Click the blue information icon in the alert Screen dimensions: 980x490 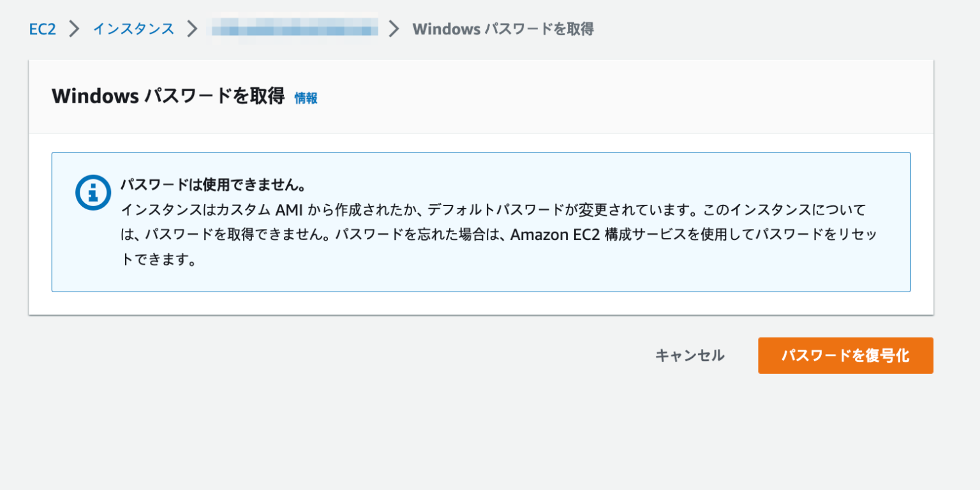click(x=93, y=192)
